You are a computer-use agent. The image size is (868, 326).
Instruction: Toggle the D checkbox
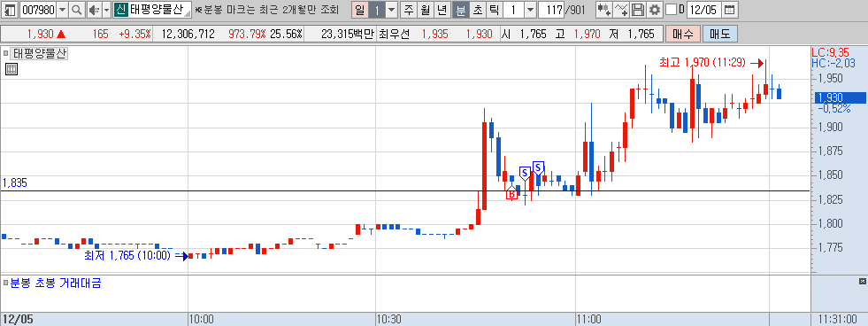671,10
